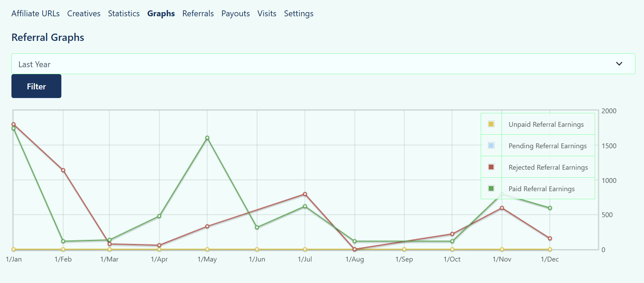644x283 pixels.
Task: Toggle Unpaid Referral Earnings legend label
Action: (x=546, y=124)
